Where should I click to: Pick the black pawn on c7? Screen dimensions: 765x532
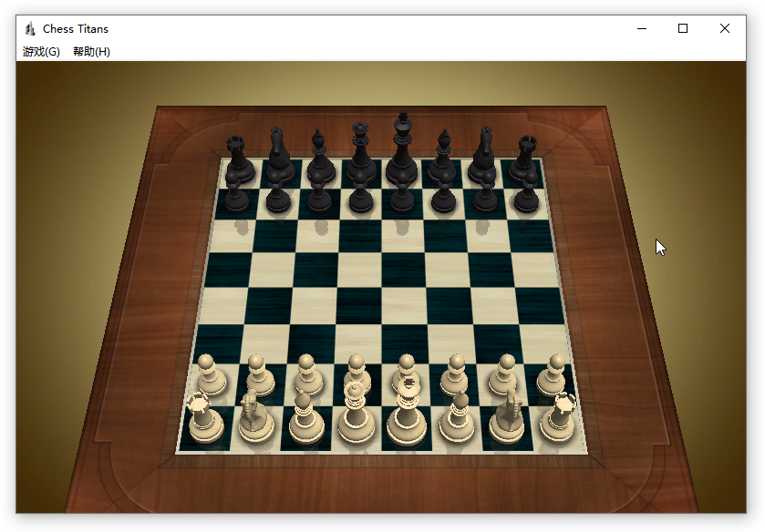tap(319, 192)
